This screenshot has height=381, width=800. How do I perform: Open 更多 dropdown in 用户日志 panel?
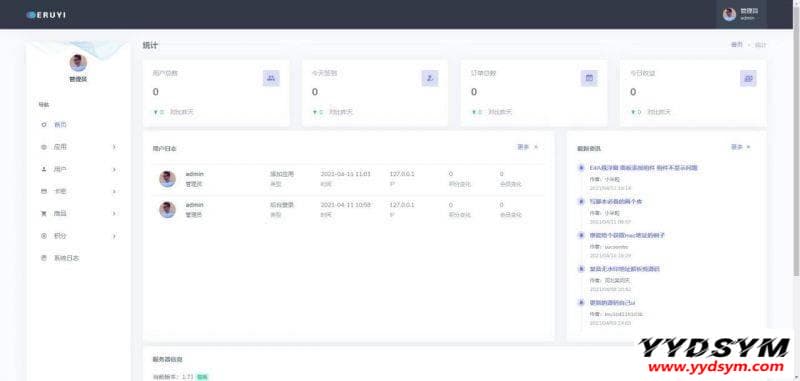click(x=528, y=147)
